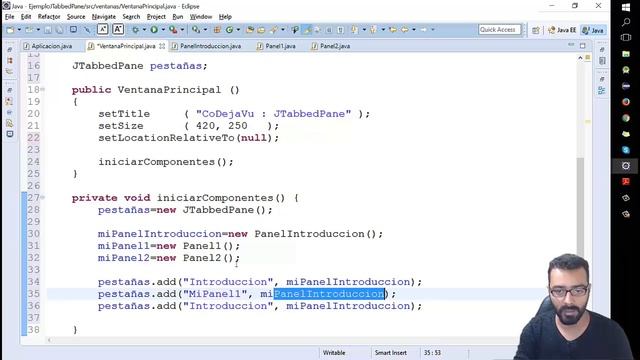Screen dimensions: 640x360
Task: Toggle the highlighted Mark Occurrences button
Action: [x=307, y=30]
